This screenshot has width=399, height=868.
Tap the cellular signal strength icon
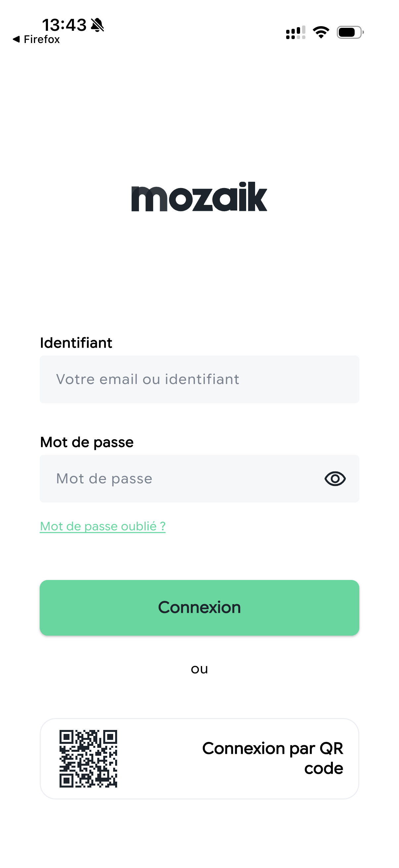pos(295,33)
